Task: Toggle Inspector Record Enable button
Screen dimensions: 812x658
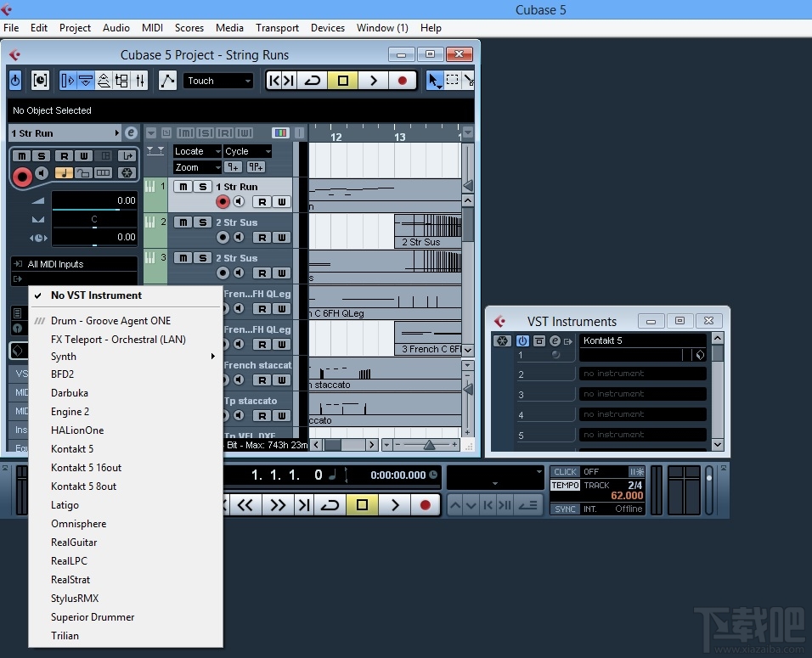Action: [22, 177]
